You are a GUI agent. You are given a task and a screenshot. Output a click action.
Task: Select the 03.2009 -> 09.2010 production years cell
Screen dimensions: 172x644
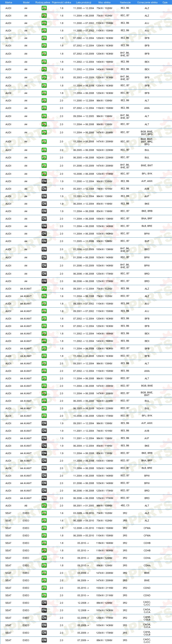pos(84,513)
